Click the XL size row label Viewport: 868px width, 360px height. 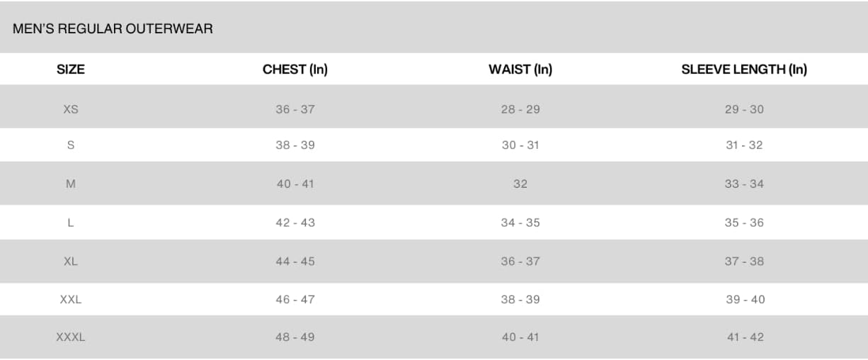71,261
